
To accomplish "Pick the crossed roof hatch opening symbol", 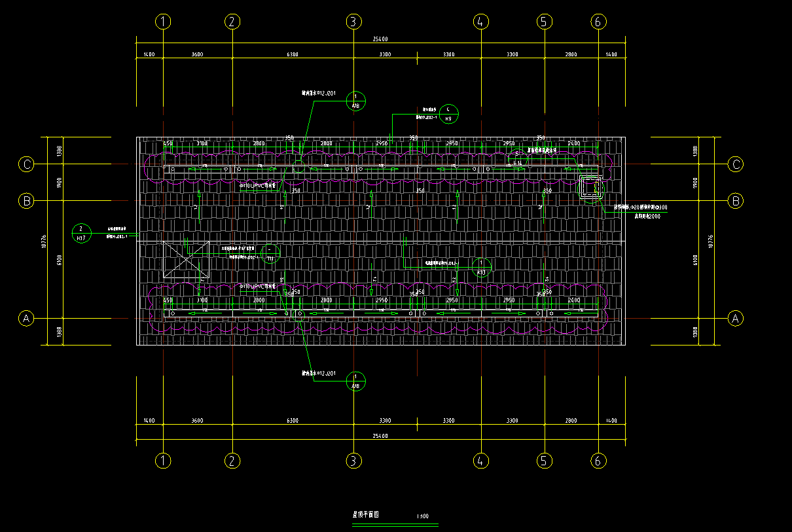I will (x=186, y=260).
